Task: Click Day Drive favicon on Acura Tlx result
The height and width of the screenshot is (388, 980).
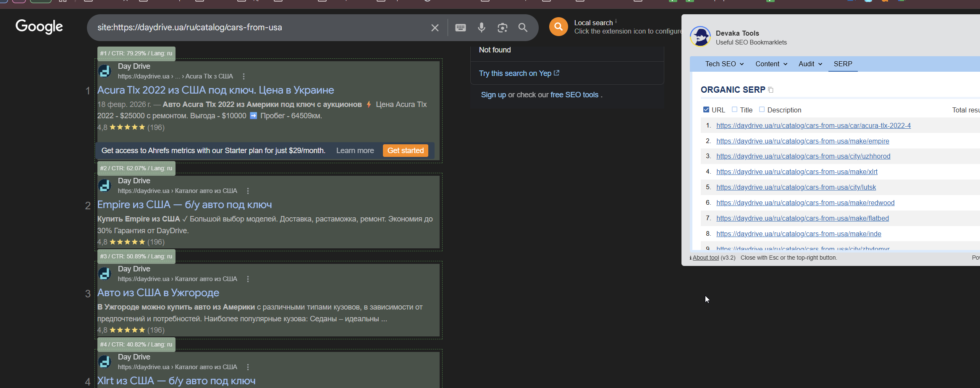Action: pos(105,71)
